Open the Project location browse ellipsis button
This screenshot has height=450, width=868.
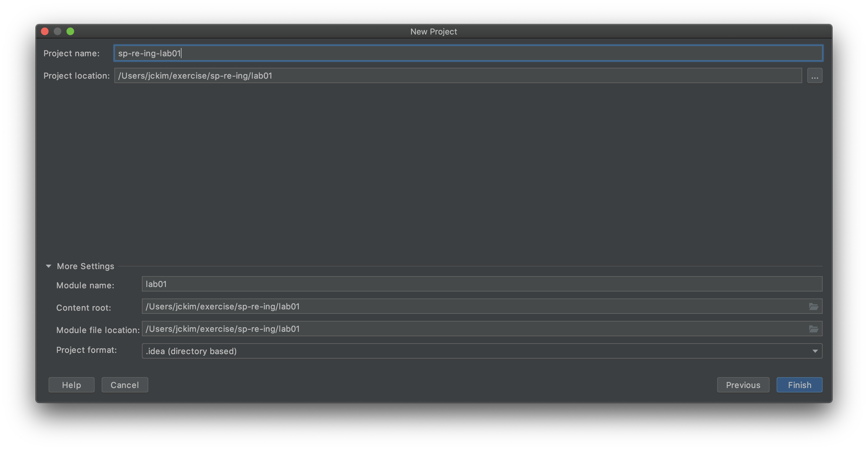tap(814, 76)
